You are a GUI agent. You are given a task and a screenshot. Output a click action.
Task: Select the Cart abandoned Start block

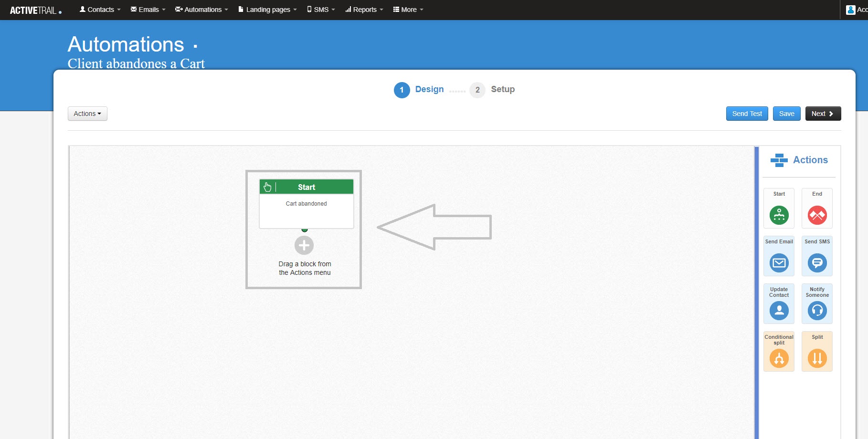(306, 203)
